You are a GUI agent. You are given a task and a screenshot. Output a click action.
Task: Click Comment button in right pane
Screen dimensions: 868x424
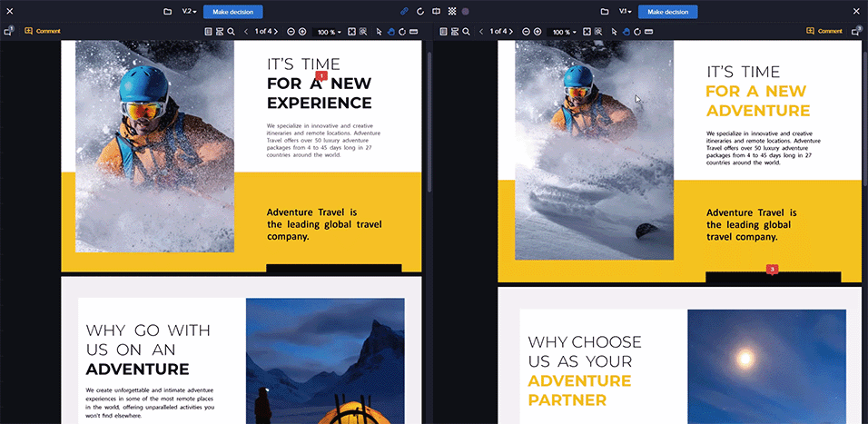pos(824,31)
